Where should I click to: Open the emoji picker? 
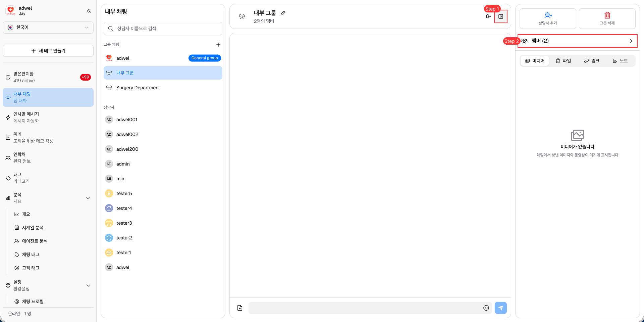pos(486,308)
